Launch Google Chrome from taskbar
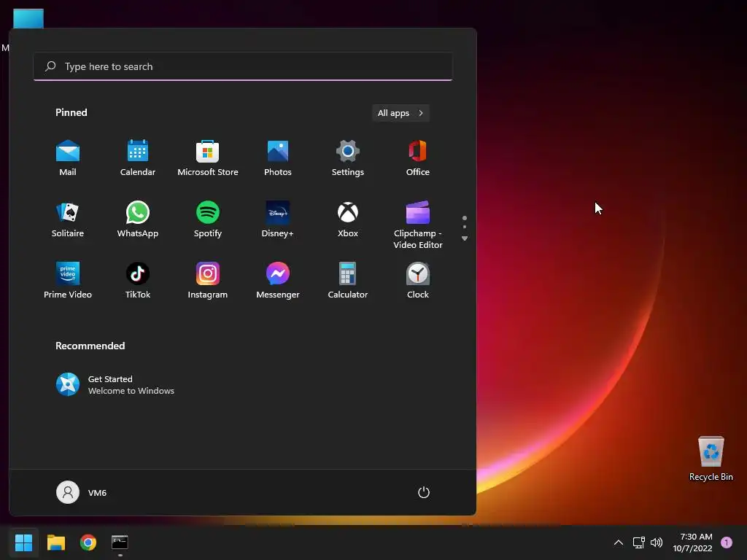 tap(88, 542)
